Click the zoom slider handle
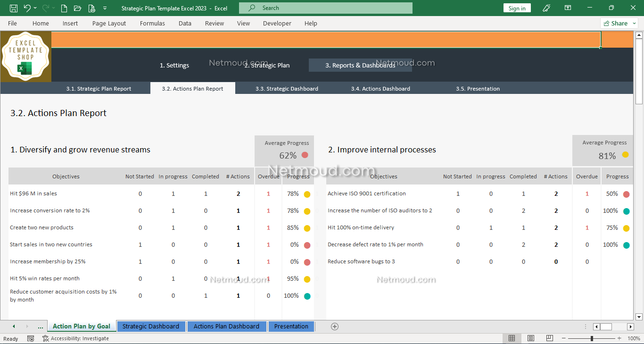Screen dimensions: 644x344 (x=592, y=338)
